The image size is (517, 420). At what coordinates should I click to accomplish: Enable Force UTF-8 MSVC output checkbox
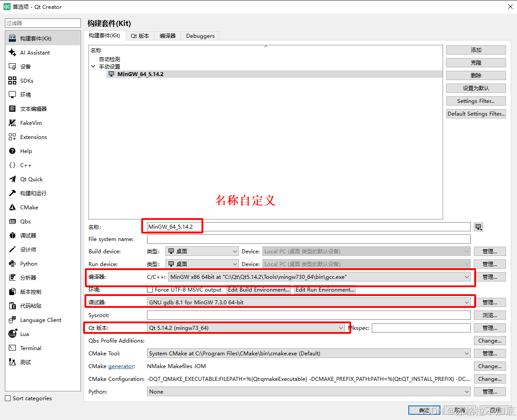150,290
